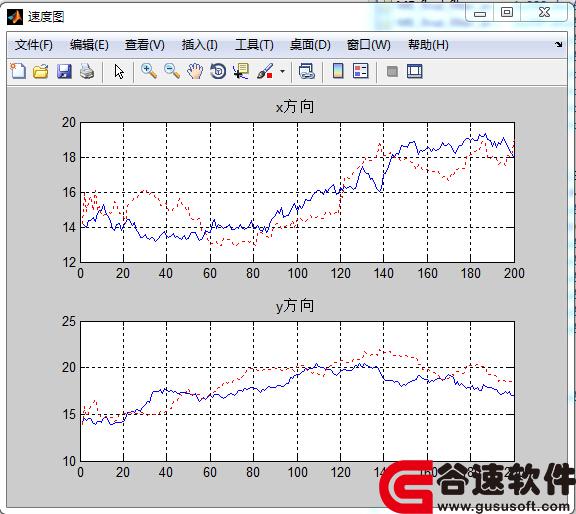Open the 编辑(E) menu
Screen dimensions: 576x514
coord(89,45)
